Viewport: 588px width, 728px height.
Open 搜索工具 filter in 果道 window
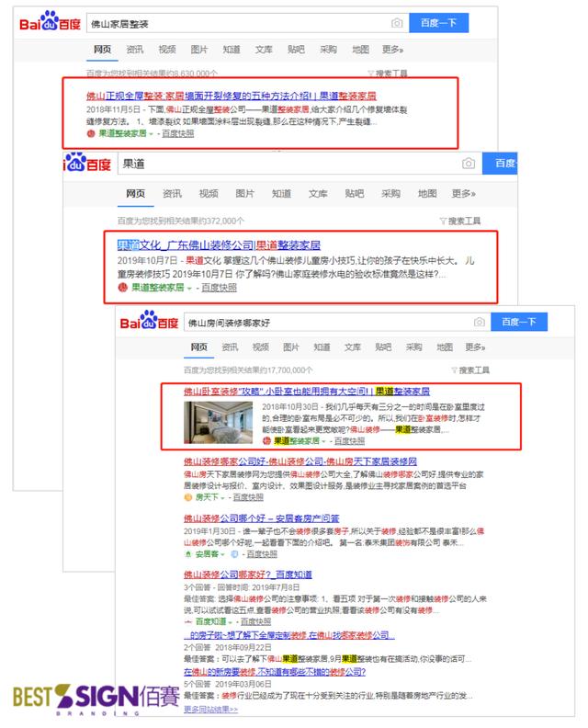click(460, 221)
